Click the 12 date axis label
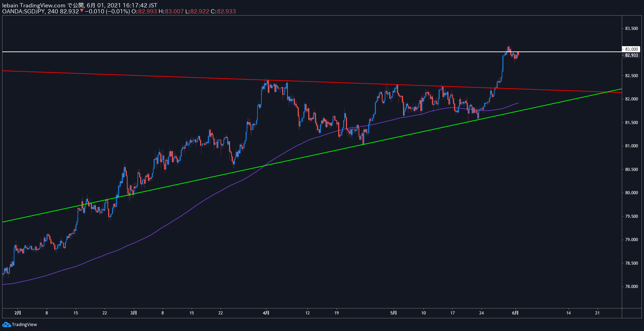The width and height of the screenshot is (644, 331). click(x=308, y=313)
